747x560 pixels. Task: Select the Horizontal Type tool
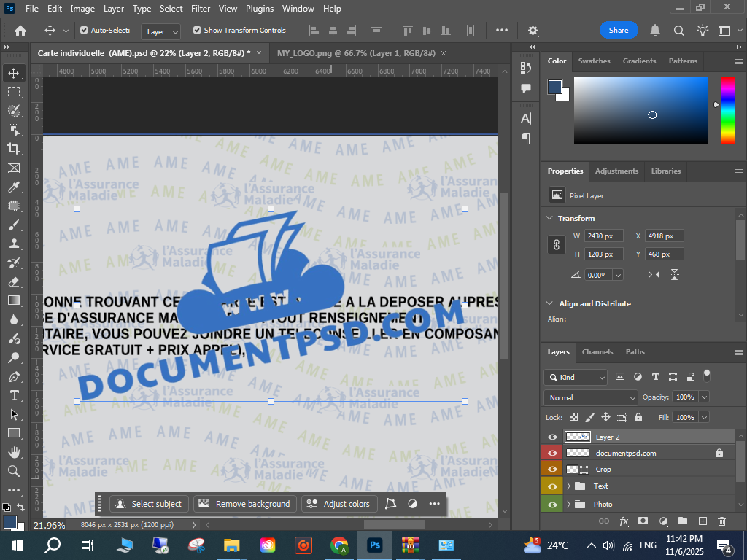coord(14,395)
